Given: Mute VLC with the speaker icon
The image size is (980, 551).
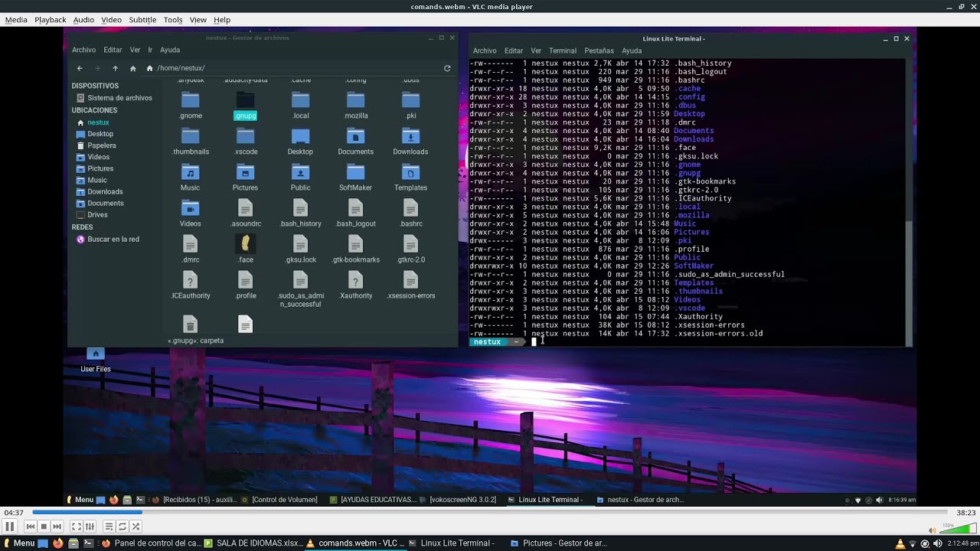Looking at the screenshot, I should [933, 530].
